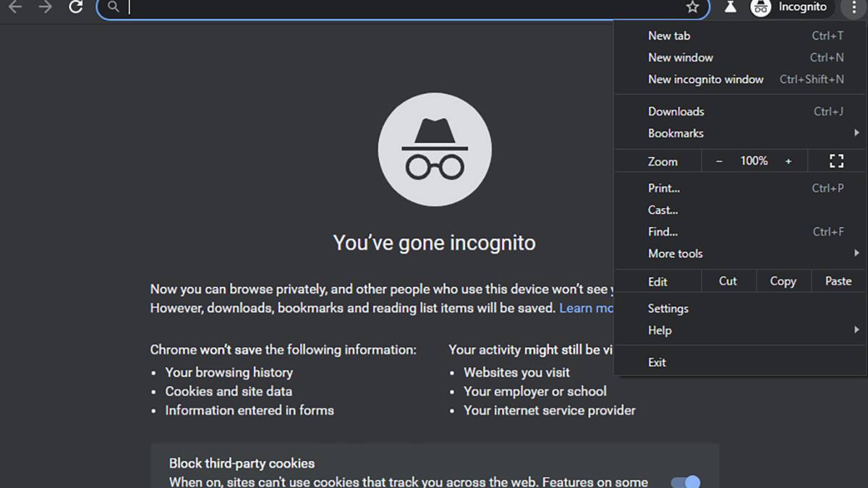Choose Exit to quit Chrome
This screenshot has height=488, width=868.
pyautogui.click(x=741, y=362)
